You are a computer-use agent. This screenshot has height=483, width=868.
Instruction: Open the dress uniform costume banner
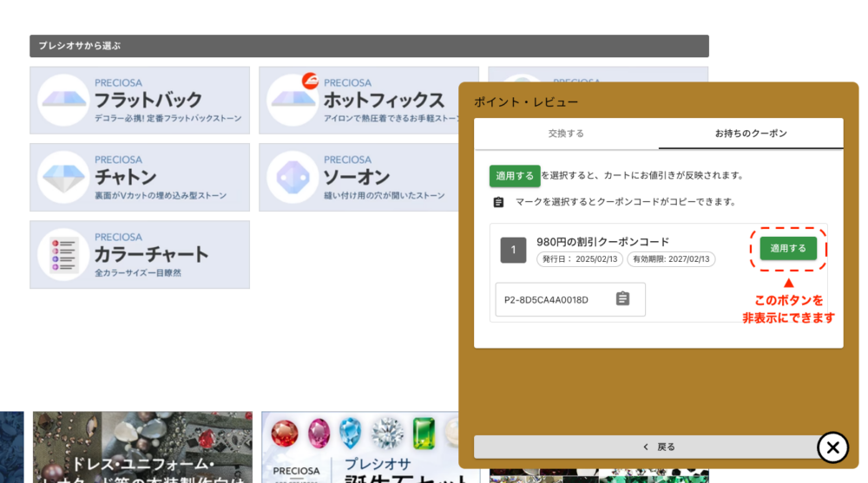point(142,447)
